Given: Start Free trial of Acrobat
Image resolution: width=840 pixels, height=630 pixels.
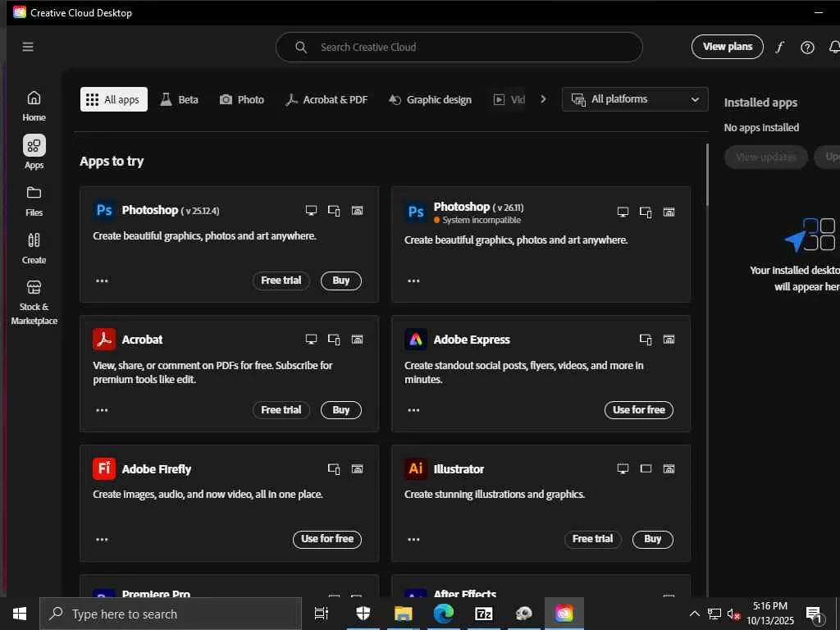Looking at the screenshot, I should [x=281, y=410].
